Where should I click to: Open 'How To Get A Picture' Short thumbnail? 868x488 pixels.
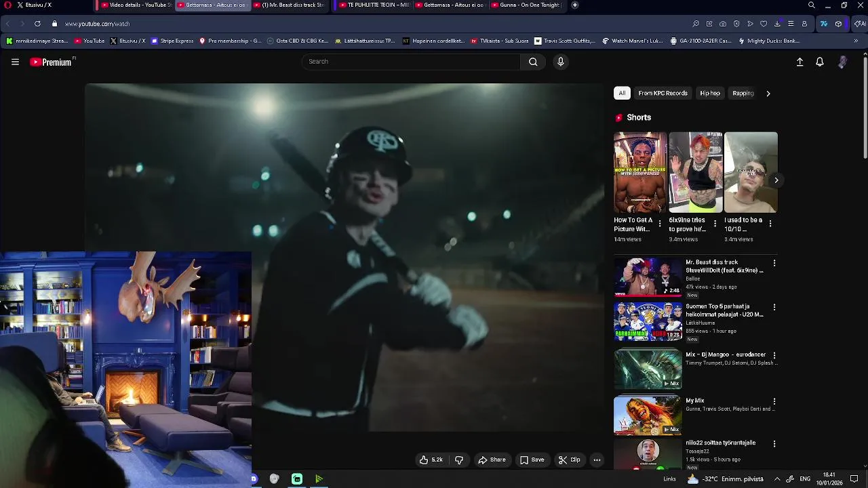coord(640,172)
